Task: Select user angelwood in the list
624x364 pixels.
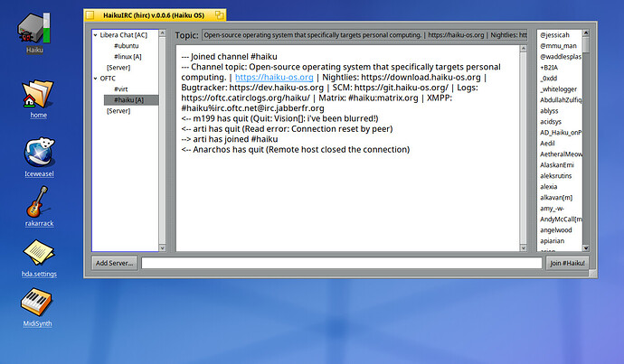Action: (555, 230)
